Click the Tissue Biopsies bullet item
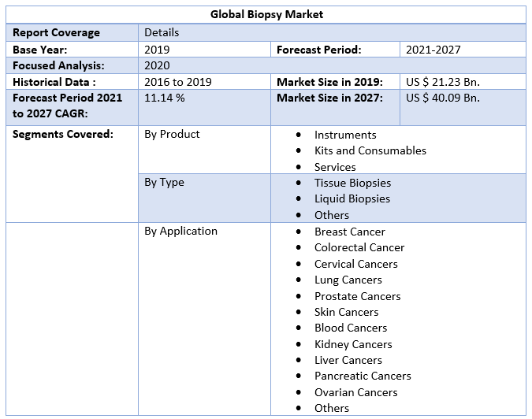The width and height of the screenshot is (532, 419). tap(352, 183)
